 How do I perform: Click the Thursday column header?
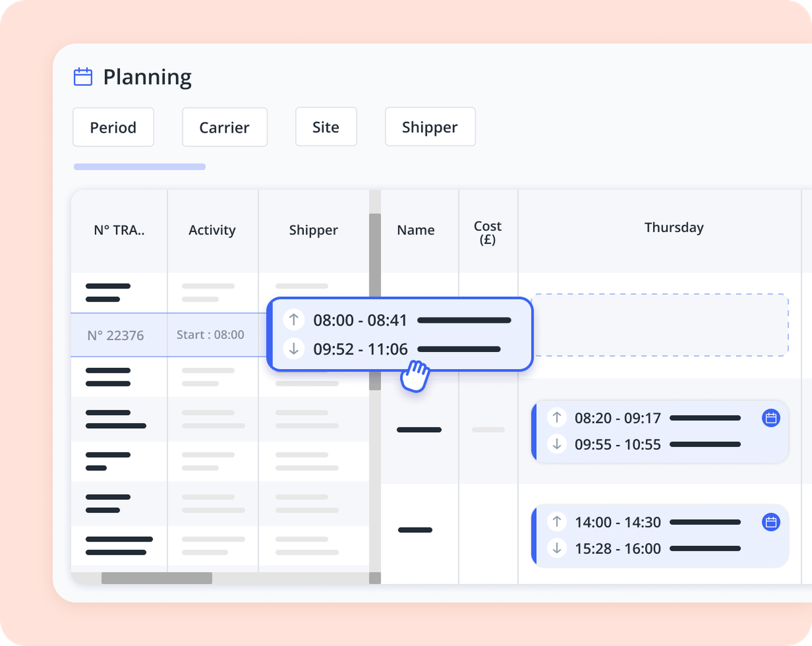pos(674,227)
